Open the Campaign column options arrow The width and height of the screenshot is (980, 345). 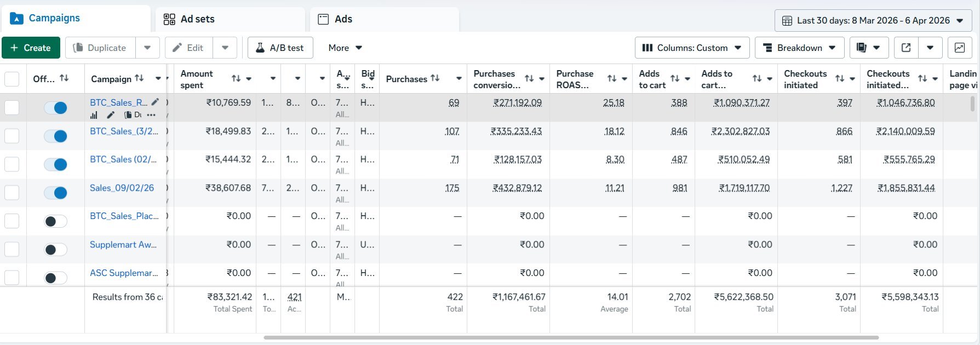pyautogui.click(x=158, y=78)
